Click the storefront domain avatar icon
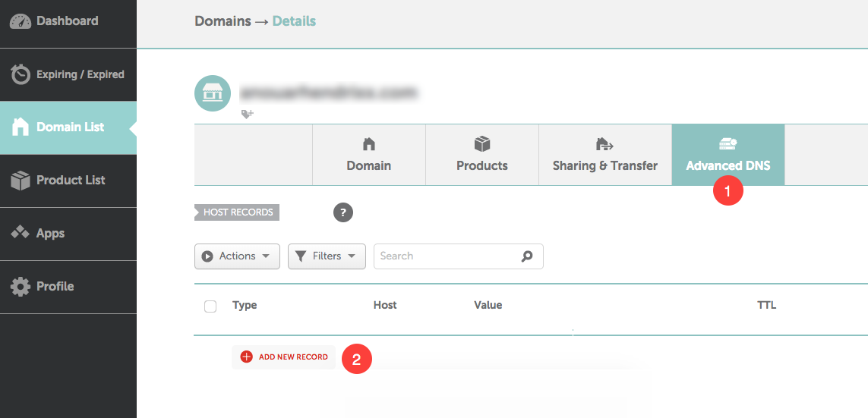Viewport: 868px width, 418px height. pos(213,93)
